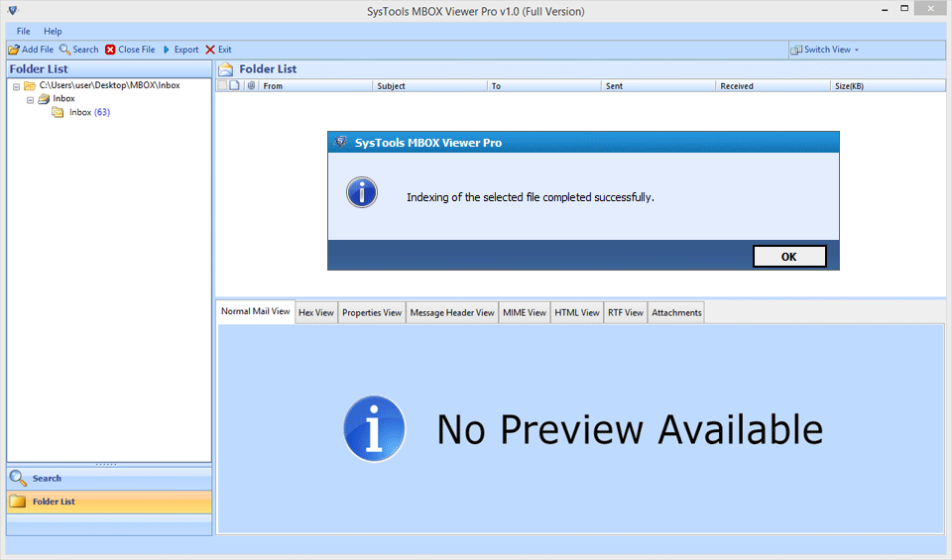The width and height of the screenshot is (952, 560).
Task: Open the Attachments tab
Action: click(x=676, y=312)
